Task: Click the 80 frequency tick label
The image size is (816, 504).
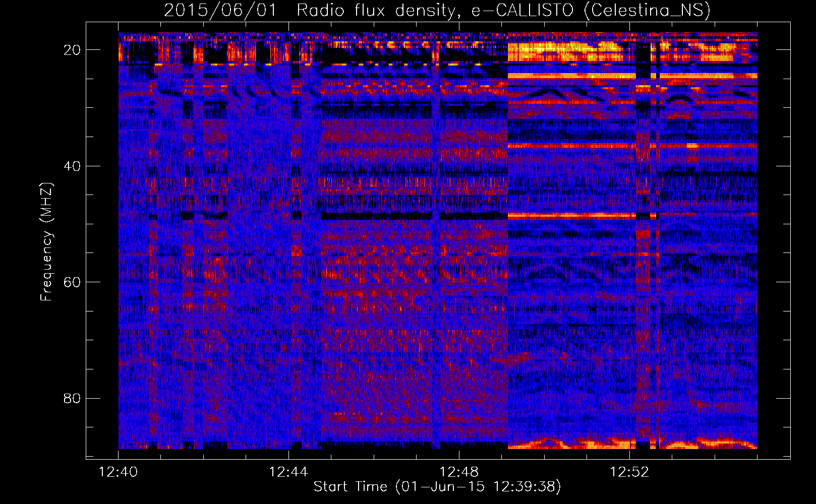Action: (x=72, y=399)
